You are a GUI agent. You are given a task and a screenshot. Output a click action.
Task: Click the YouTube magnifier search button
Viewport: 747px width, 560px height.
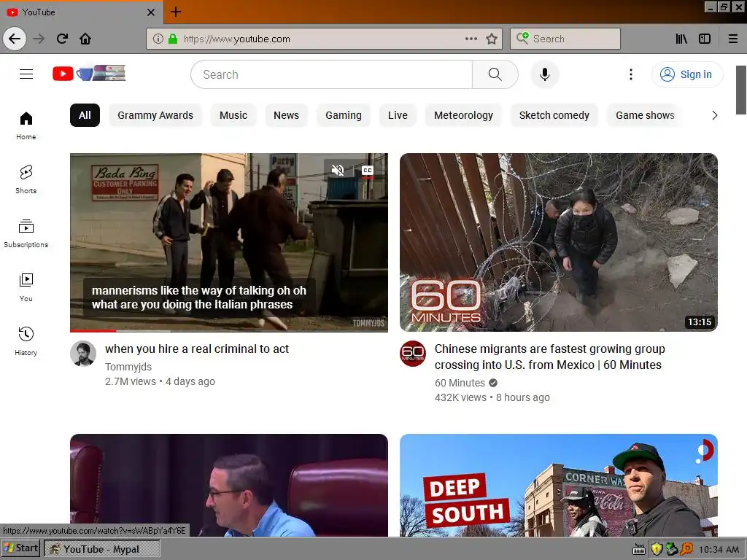point(495,74)
